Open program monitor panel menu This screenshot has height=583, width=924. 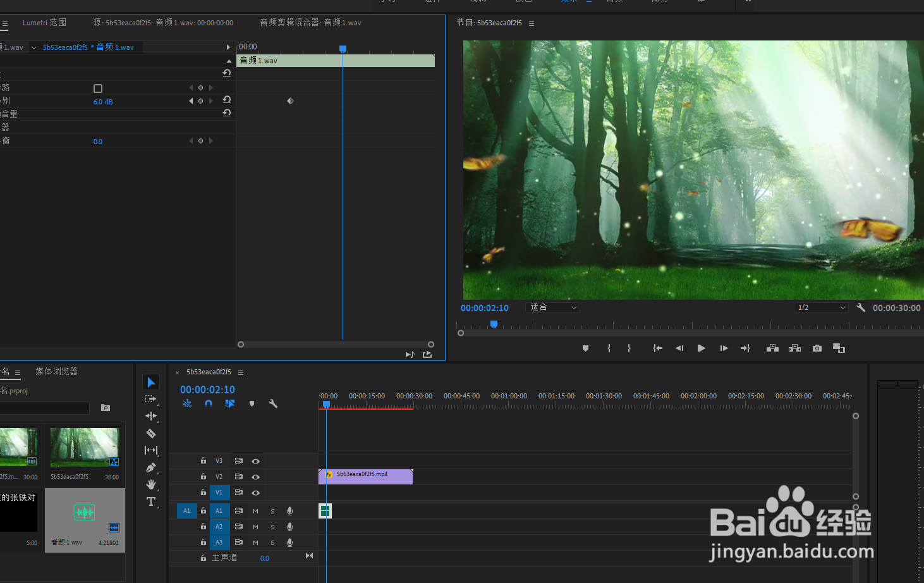click(x=532, y=23)
